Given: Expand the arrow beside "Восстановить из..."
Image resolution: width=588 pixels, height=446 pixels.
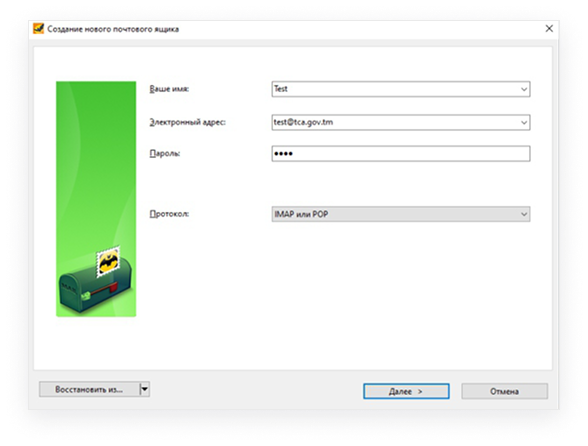Looking at the screenshot, I should click(x=145, y=389).
